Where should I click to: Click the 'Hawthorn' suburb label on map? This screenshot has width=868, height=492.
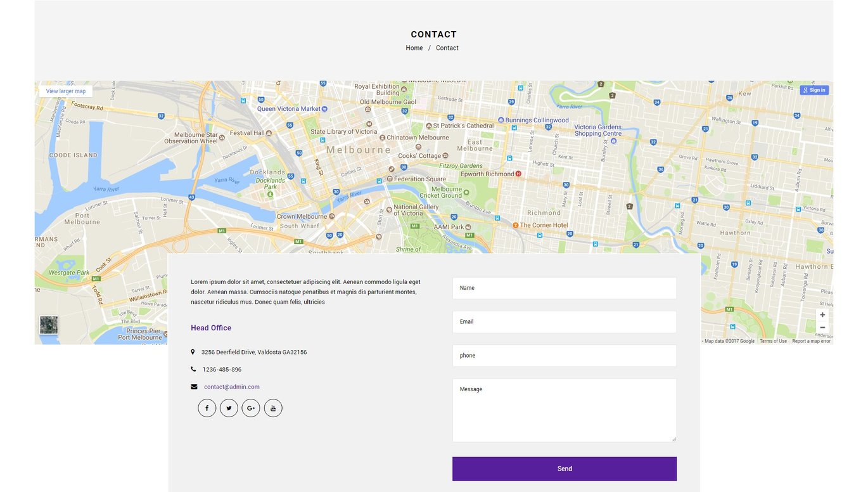click(x=735, y=233)
